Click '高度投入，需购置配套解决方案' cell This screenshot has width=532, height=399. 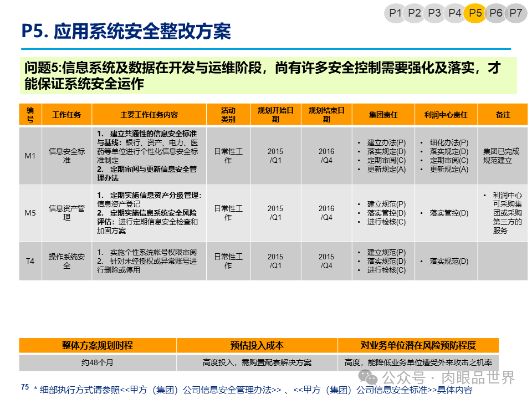click(x=257, y=362)
